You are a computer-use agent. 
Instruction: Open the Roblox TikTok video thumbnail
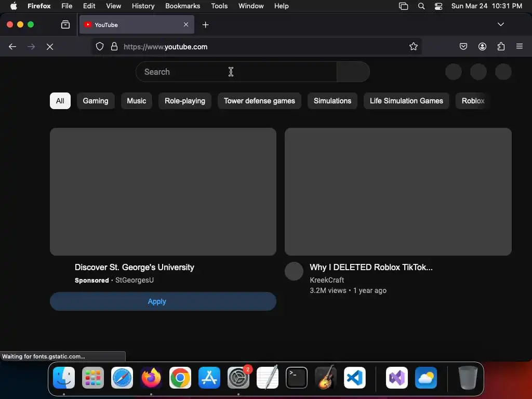398,191
